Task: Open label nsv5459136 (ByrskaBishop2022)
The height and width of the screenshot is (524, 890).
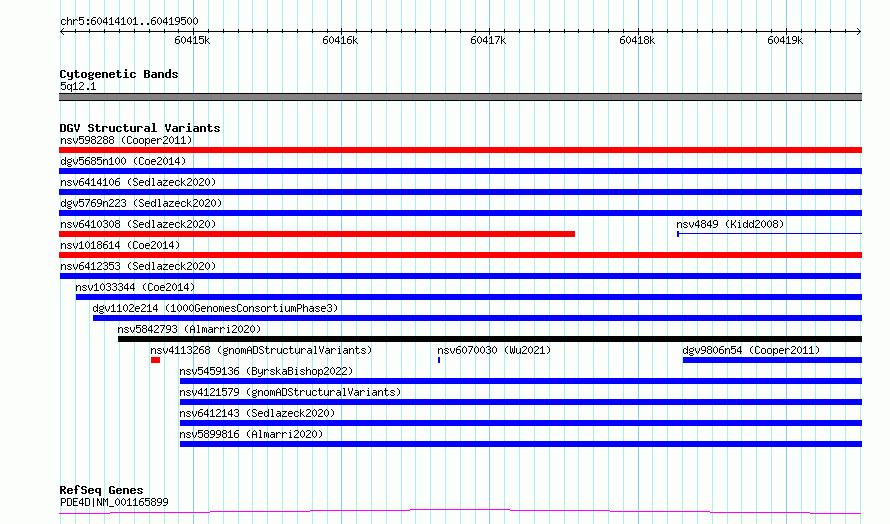Action: pyautogui.click(x=266, y=371)
